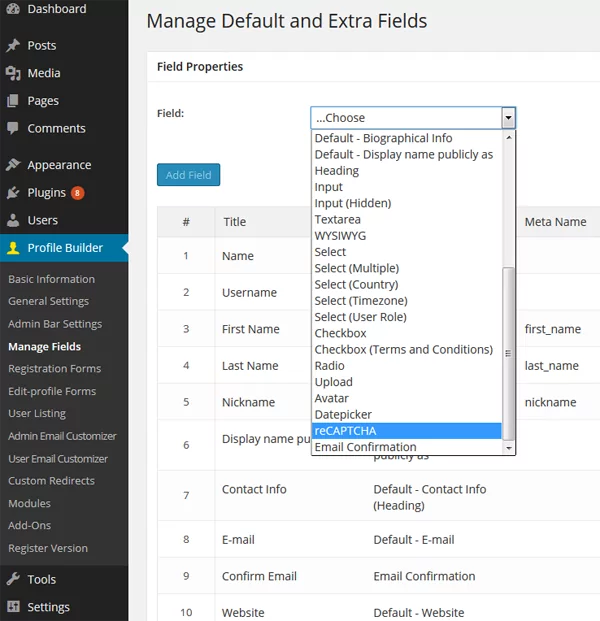The height and width of the screenshot is (621, 600).
Task: Select 'Default - Display name publicly as' option
Action: click(407, 154)
